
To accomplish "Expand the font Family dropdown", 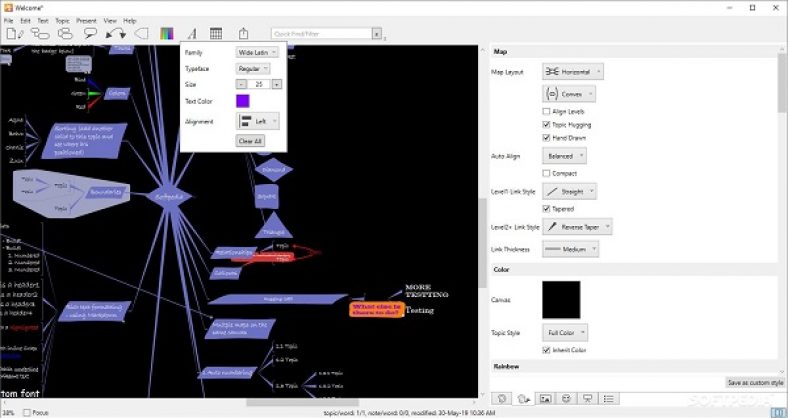I will pyautogui.click(x=257, y=52).
